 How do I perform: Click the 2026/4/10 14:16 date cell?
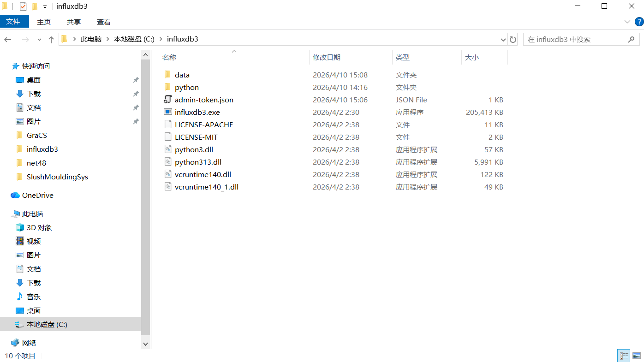(340, 87)
